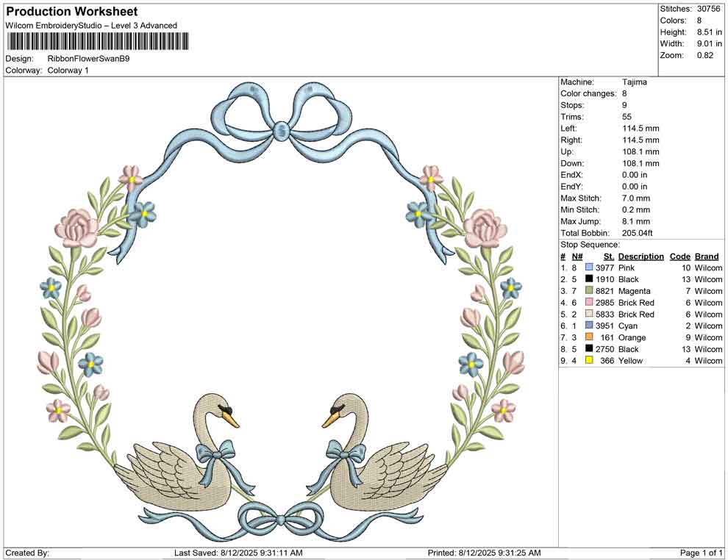
Task: Click the 'Right:' label
Action: coord(571,140)
